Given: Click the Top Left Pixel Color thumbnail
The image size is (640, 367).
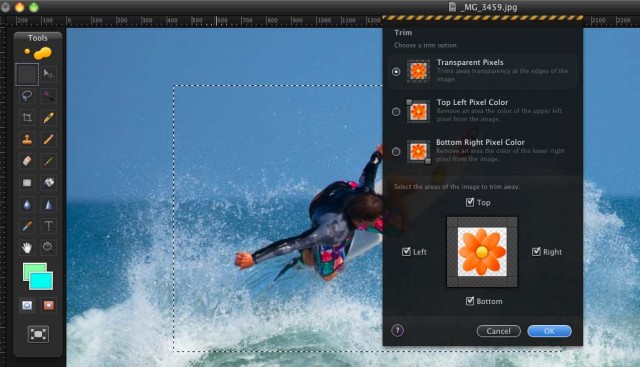Looking at the screenshot, I should (418, 111).
